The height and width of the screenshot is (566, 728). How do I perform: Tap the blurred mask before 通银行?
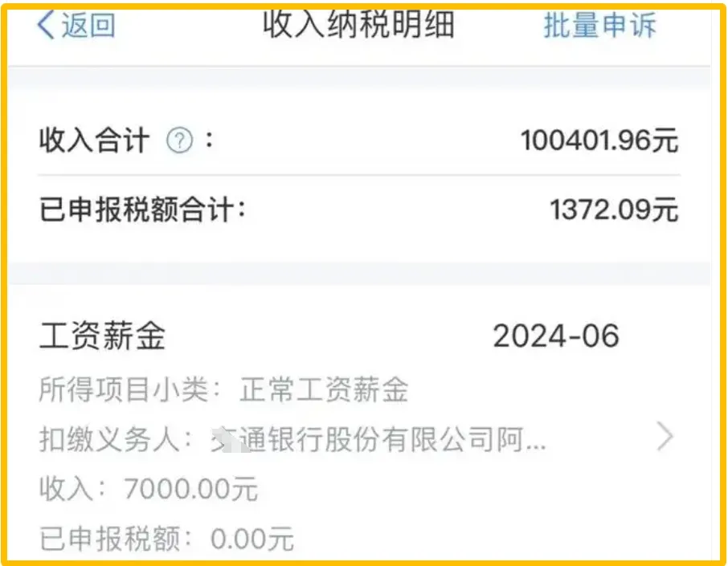(228, 439)
